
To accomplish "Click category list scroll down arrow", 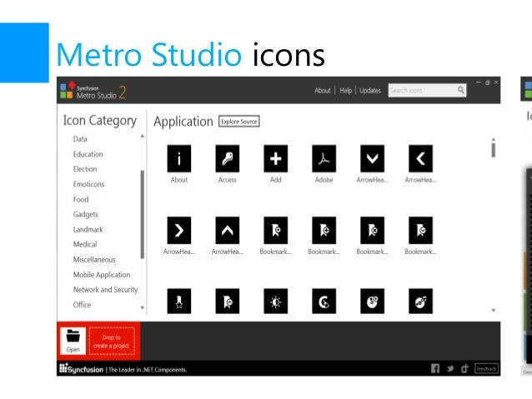I will tap(142, 308).
